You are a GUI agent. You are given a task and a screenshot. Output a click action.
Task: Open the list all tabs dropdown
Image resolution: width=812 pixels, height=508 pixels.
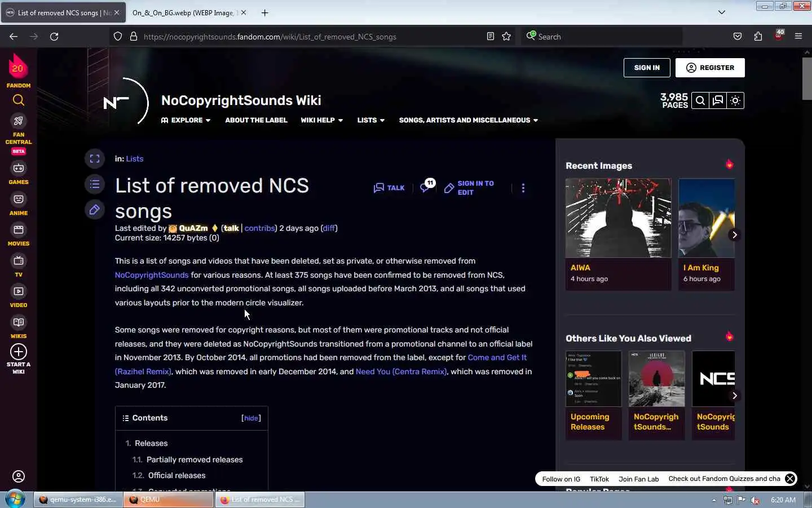tap(721, 12)
